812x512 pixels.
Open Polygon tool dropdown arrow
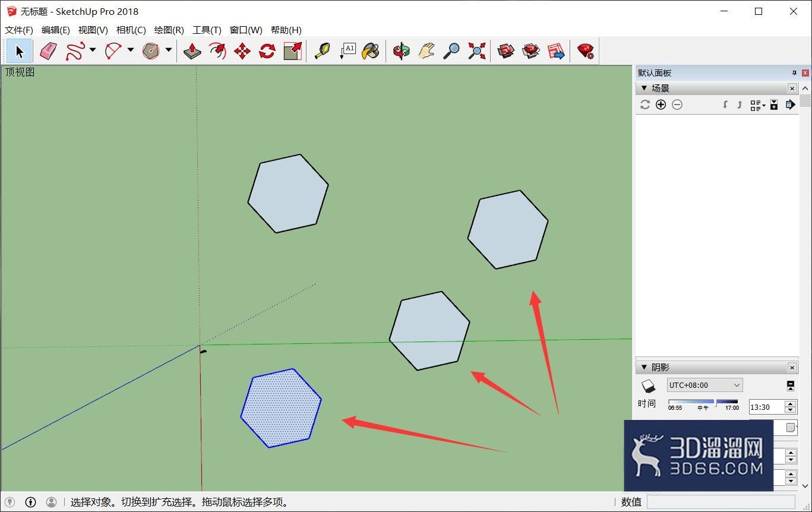tap(169, 50)
